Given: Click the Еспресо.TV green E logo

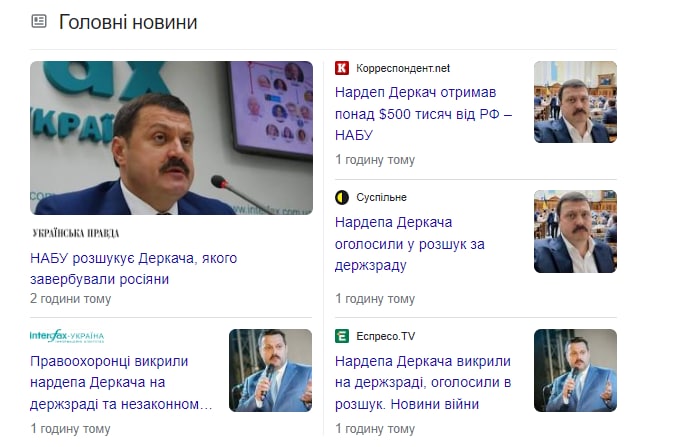Looking at the screenshot, I should click(342, 336).
